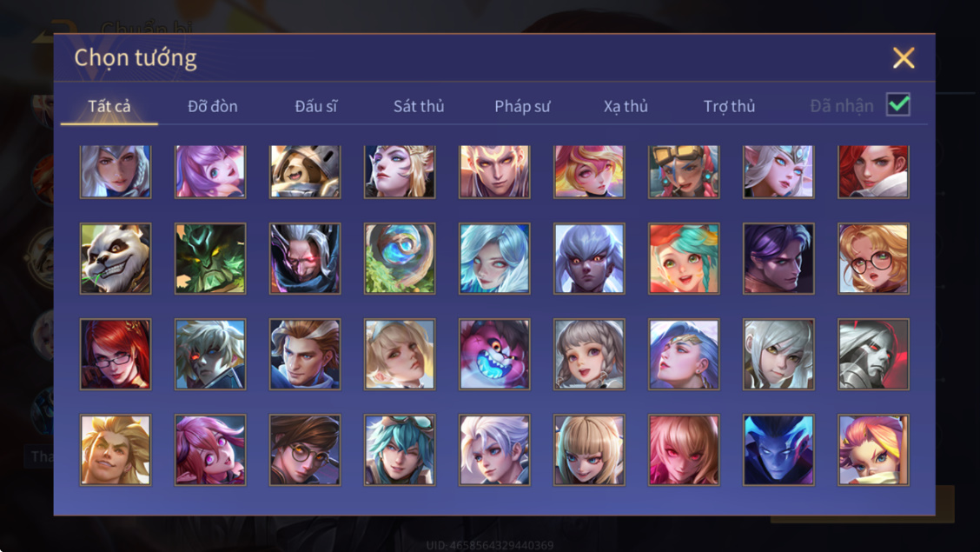The image size is (980, 552).
Task: Show the Sát thủ hero category
Action: 419,106
